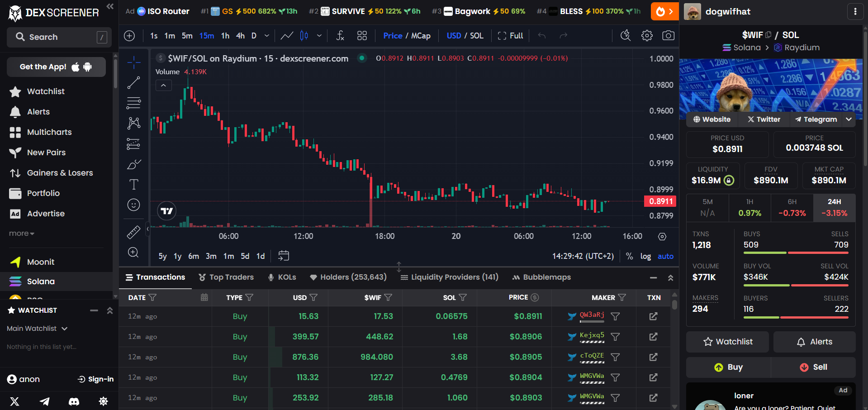Image resolution: width=868 pixels, height=410 pixels.
Task: Open chart settings gear
Action: [x=647, y=36]
